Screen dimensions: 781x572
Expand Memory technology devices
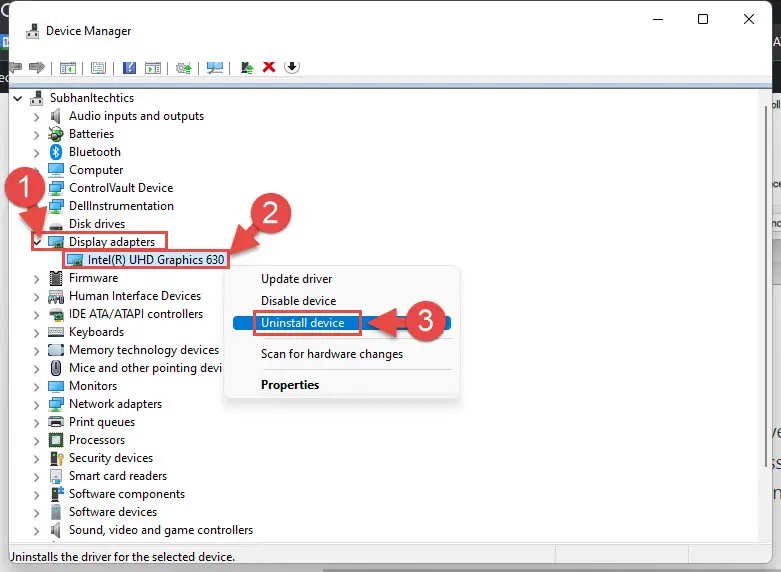coord(36,351)
